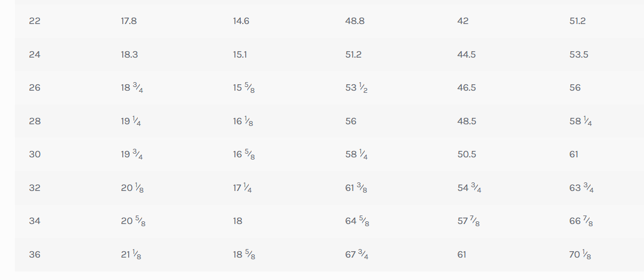Select the 44.5 value in row 24
The height and width of the screenshot is (280, 644).
[x=467, y=54]
